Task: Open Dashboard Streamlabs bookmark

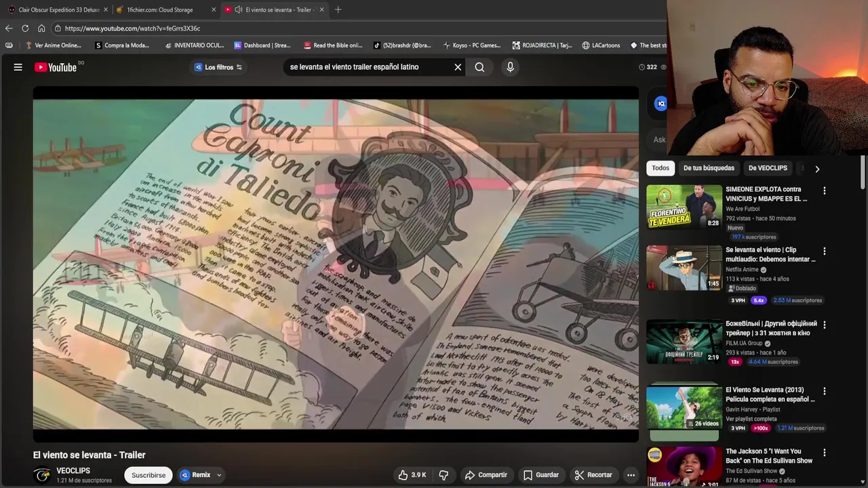Action: 262,45
